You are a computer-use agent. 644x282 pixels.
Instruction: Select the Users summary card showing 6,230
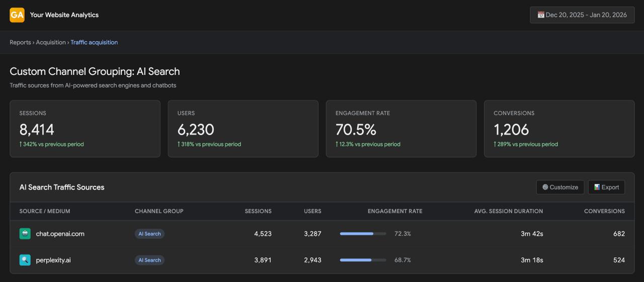[x=243, y=129]
